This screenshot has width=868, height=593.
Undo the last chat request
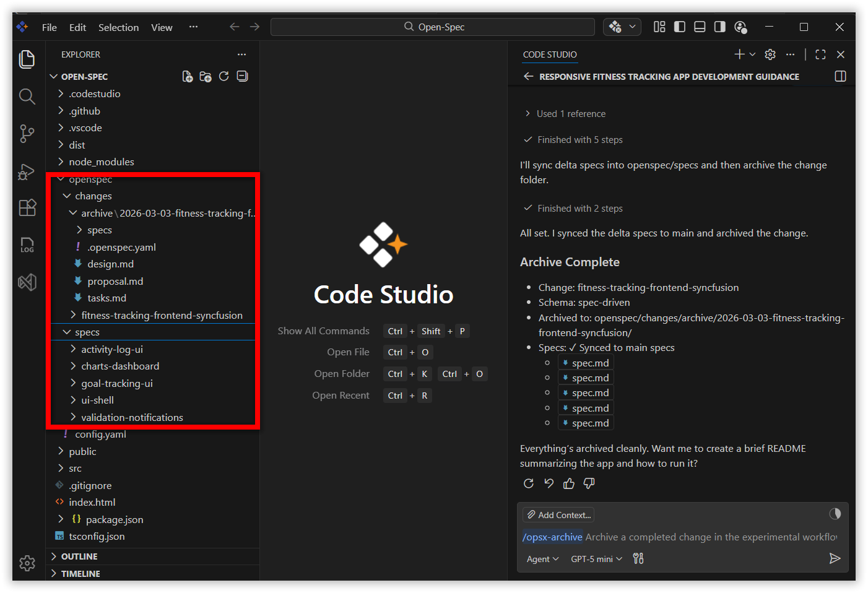549,483
